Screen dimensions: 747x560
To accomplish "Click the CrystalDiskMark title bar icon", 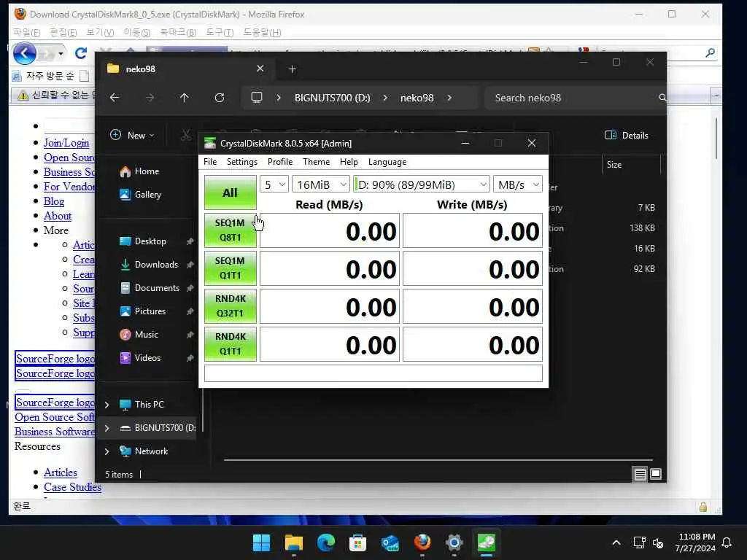I will 209,144.
